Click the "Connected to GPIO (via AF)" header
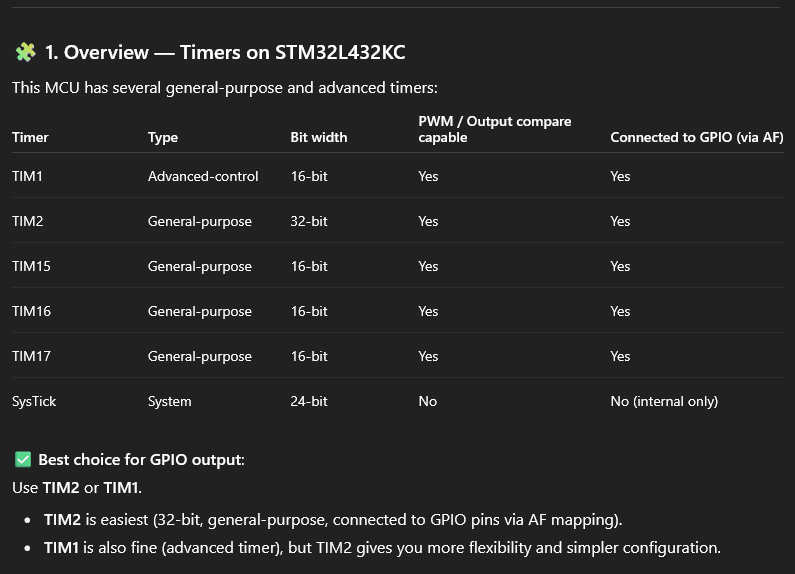 point(696,137)
